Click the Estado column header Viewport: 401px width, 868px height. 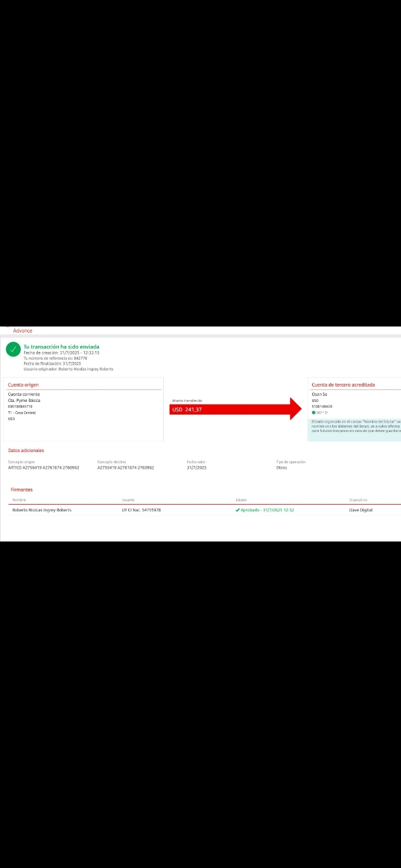click(x=241, y=499)
